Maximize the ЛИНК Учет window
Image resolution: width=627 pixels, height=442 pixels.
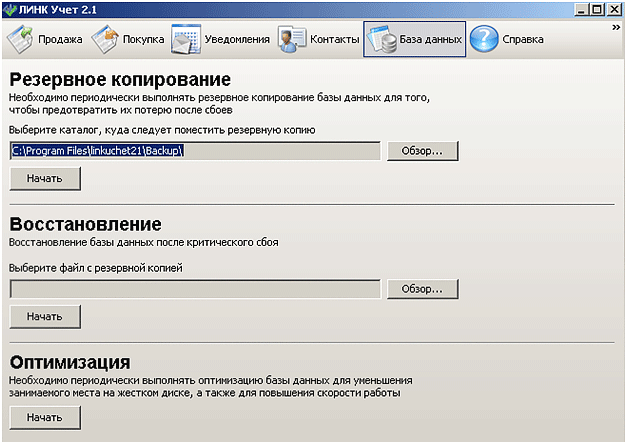[x=599, y=9]
